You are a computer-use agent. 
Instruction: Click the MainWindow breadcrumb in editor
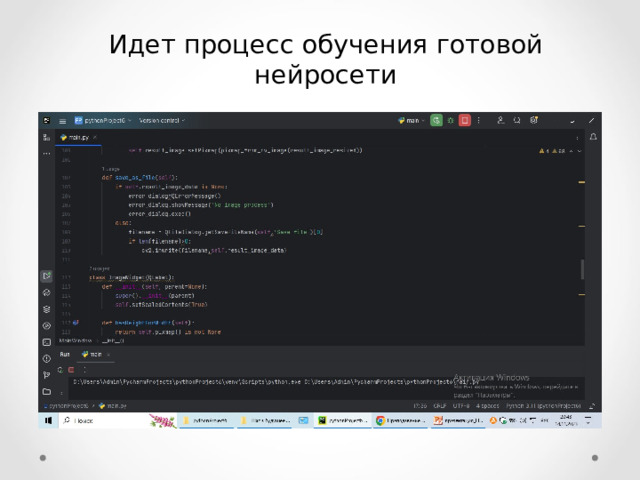(x=76, y=340)
